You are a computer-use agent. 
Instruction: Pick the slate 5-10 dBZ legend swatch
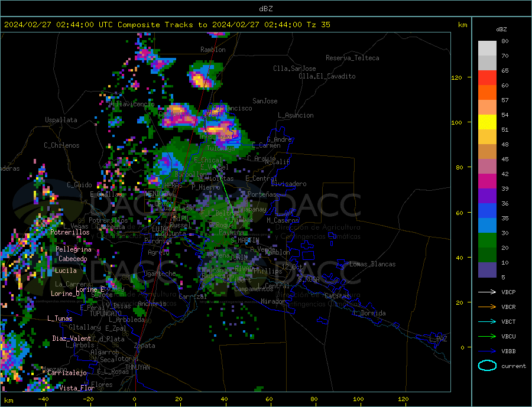487,269
